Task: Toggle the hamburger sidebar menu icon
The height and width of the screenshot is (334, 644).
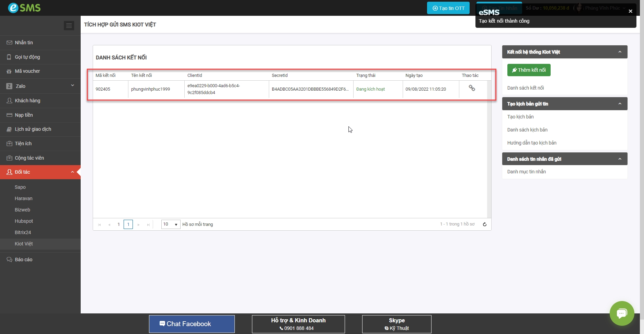Action: pyautogui.click(x=69, y=25)
